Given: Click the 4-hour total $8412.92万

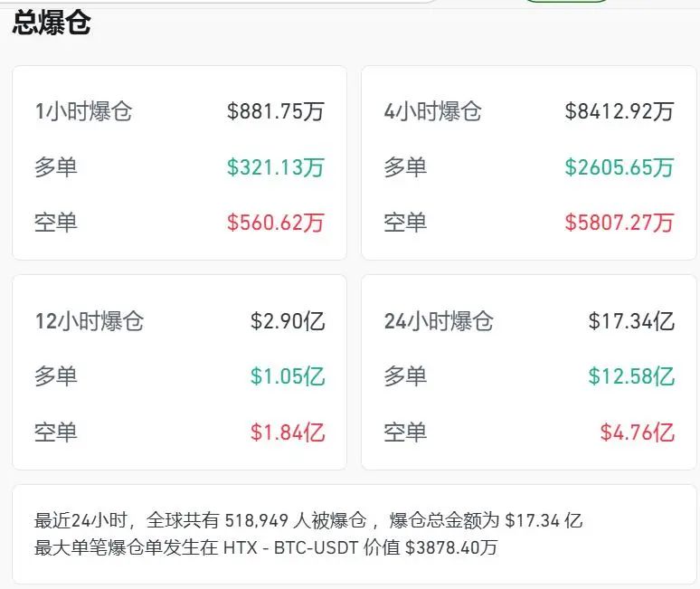Looking at the screenshot, I should (619, 111).
